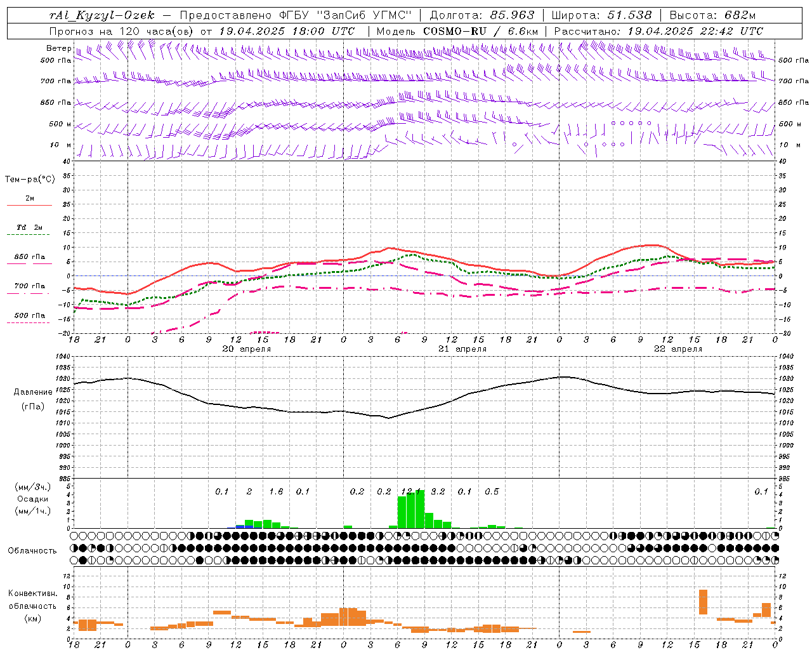This screenshot has width=812, height=650.
Task: Click the 1.6 precipitation total
Action: tap(276, 491)
